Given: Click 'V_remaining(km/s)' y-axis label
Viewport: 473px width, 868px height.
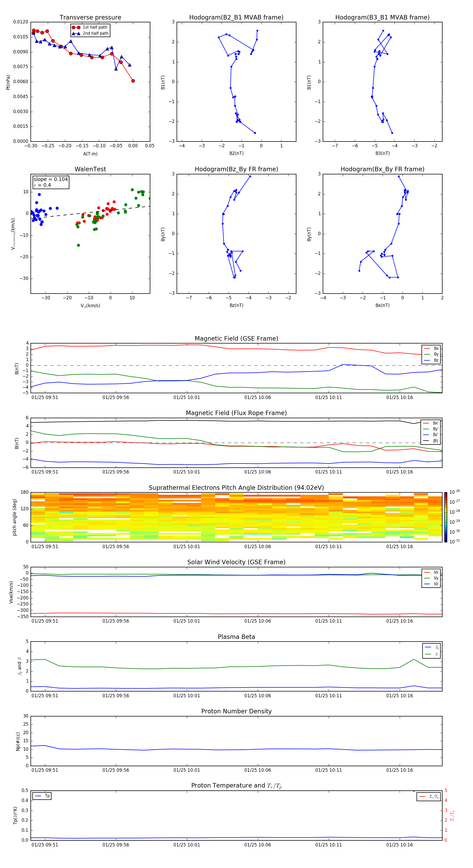Looking at the screenshot, I should point(13,234).
